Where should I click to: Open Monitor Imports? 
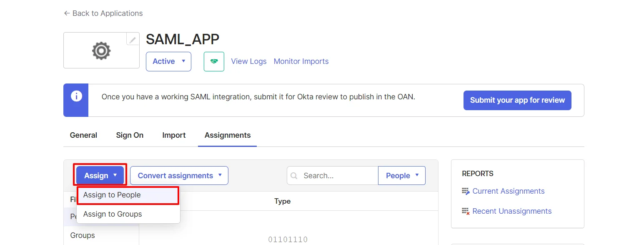click(x=301, y=61)
